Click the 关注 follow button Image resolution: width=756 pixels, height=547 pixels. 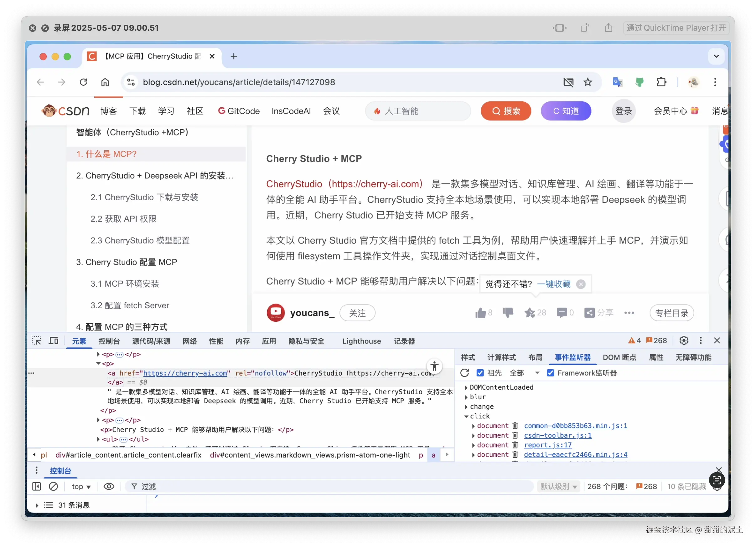(x=357, y=313)
